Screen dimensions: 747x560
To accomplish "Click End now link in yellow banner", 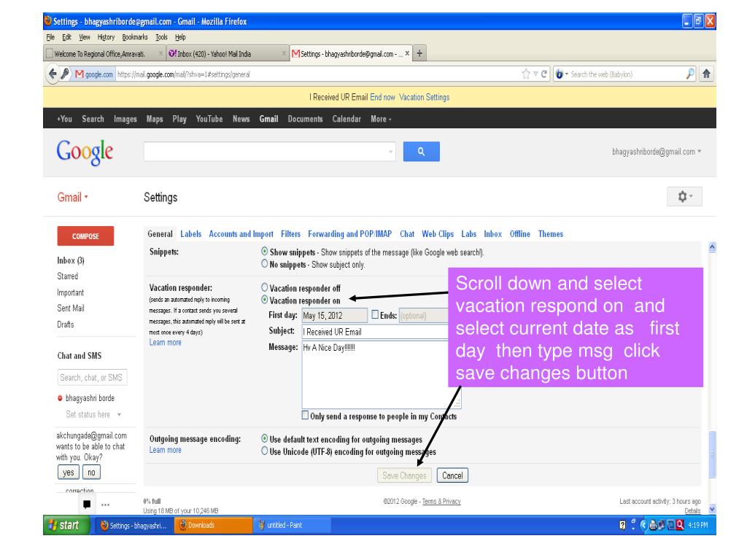I will [382, 97].
